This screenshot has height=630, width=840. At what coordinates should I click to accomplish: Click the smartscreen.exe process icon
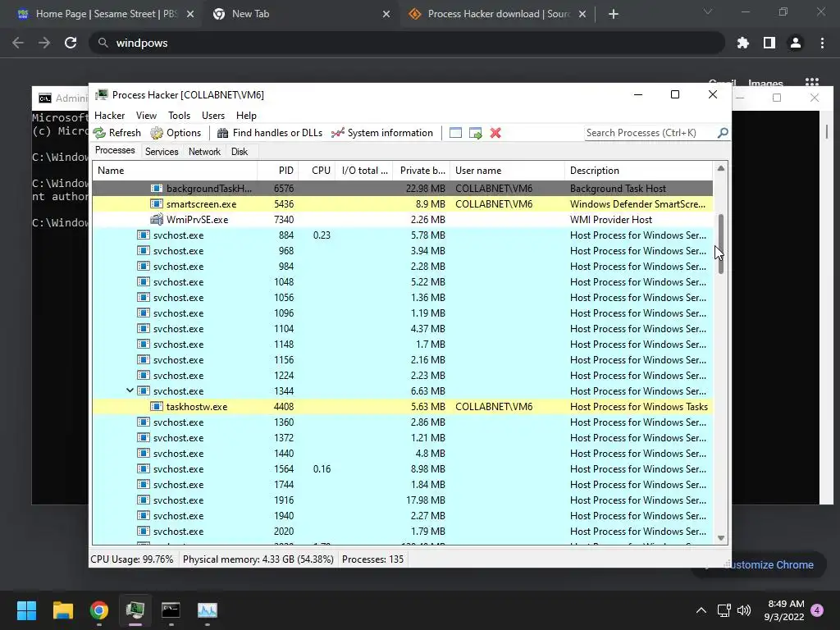157,203
